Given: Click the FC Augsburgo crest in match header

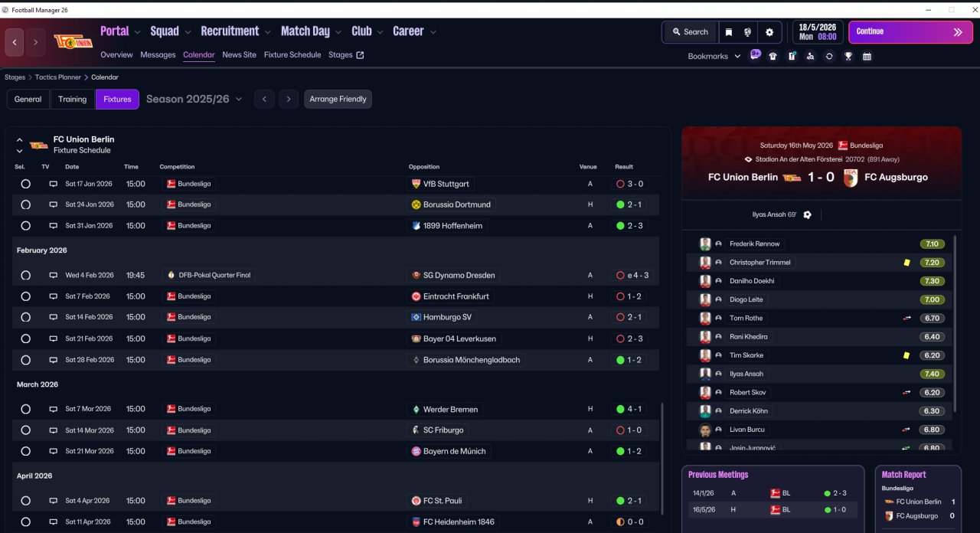Looking at the screenshot, I should pos(851,178).
